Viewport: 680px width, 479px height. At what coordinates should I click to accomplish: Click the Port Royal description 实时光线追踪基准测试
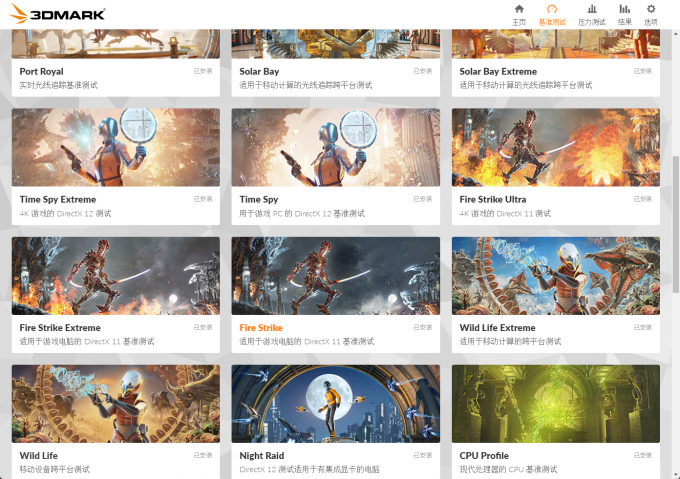(x=59, y=85)
